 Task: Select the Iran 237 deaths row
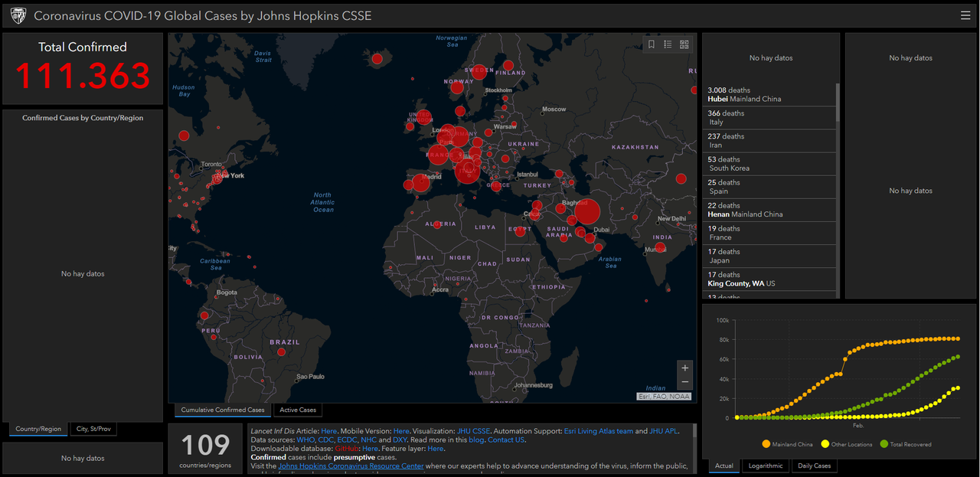tap(769, 140)
